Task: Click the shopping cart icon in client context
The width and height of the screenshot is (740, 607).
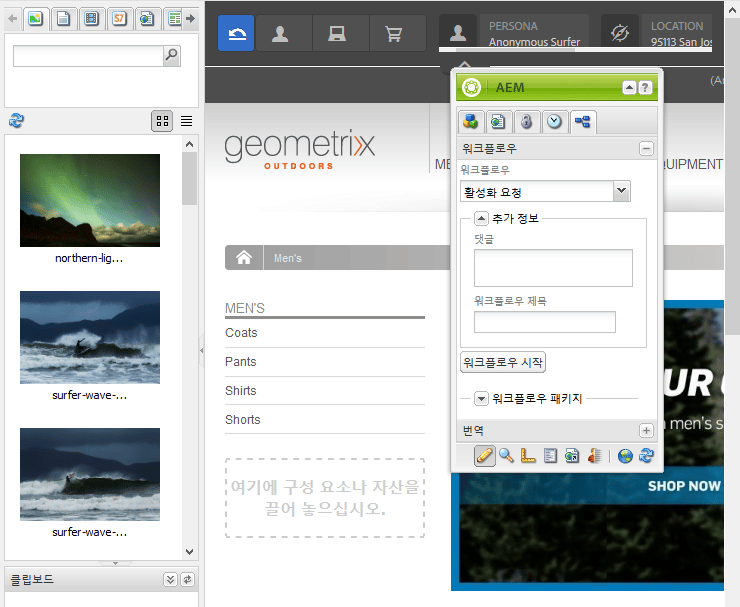Action: click(x=394, y=33)
